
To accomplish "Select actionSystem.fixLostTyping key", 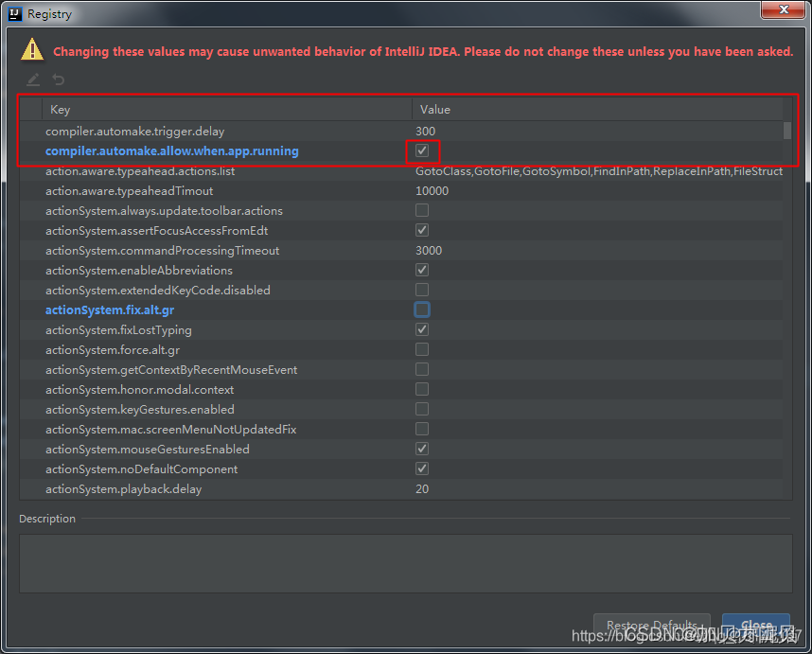I will (118, 330).
